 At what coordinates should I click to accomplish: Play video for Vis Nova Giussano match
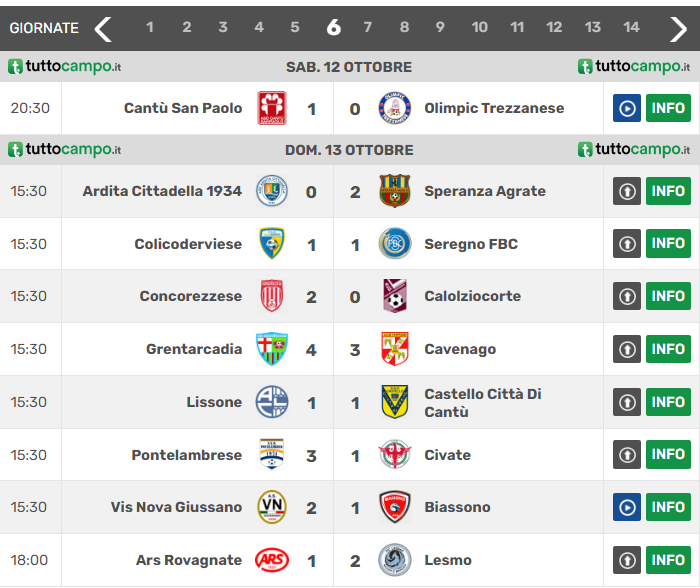(x=626, y=507)
